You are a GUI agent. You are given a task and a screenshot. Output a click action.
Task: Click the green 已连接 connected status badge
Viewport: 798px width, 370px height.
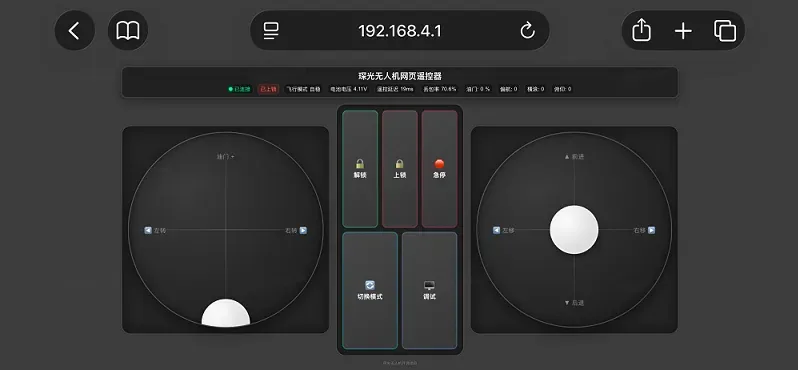(240, 89)
